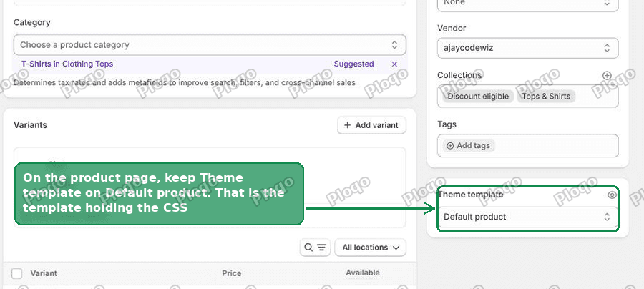Viewport: 644px width, 289px height.
Task: Click the Category label
Action: point(32,23)
